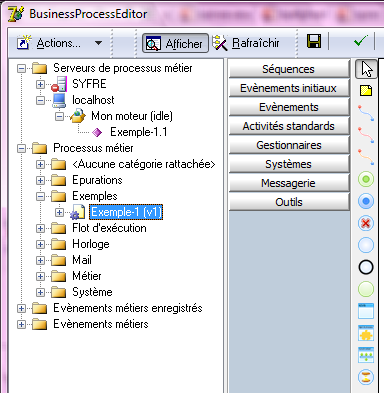Click the Exemple-1 (v1) process file icon
Image resolution: width=384 pixels, height=393 pixels.
tap(77, 212)
